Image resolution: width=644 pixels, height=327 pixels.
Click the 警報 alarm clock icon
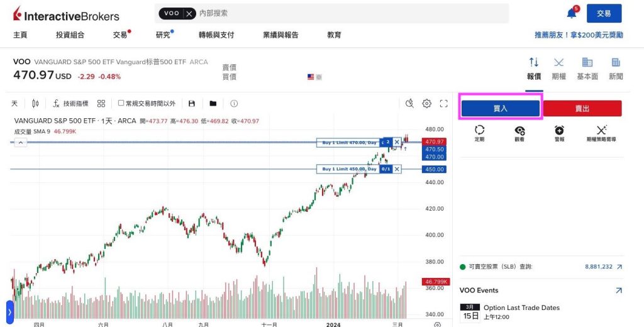[x=559, y=131]
